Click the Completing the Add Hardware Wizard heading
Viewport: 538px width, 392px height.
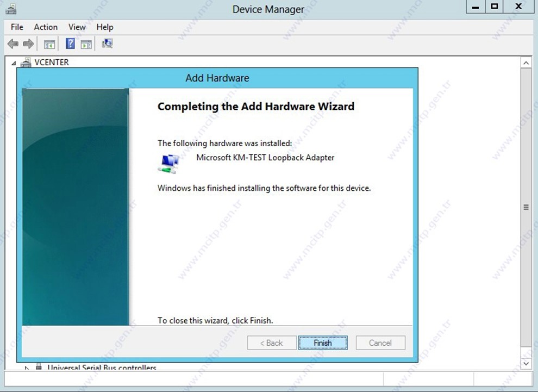click(x=256, y=107)
